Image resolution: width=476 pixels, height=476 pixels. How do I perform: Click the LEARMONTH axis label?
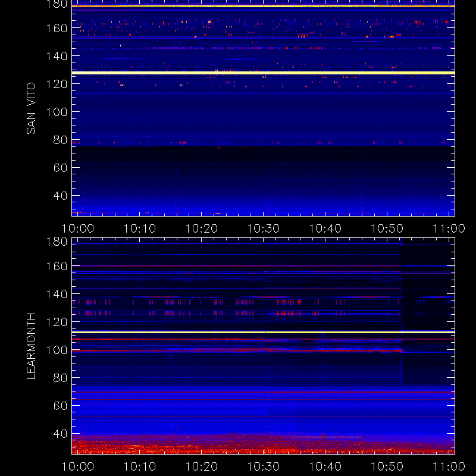pos(31,346)
